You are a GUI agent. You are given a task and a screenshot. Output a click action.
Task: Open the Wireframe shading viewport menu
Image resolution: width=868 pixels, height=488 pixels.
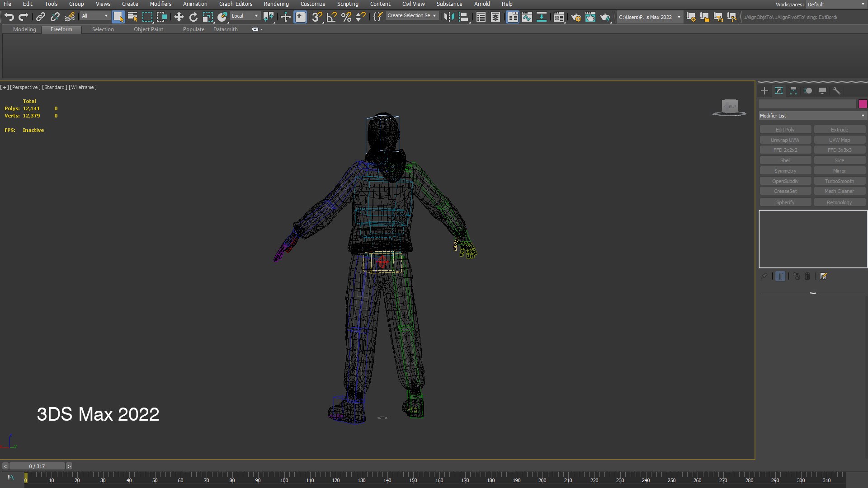(x=83, y=87)
